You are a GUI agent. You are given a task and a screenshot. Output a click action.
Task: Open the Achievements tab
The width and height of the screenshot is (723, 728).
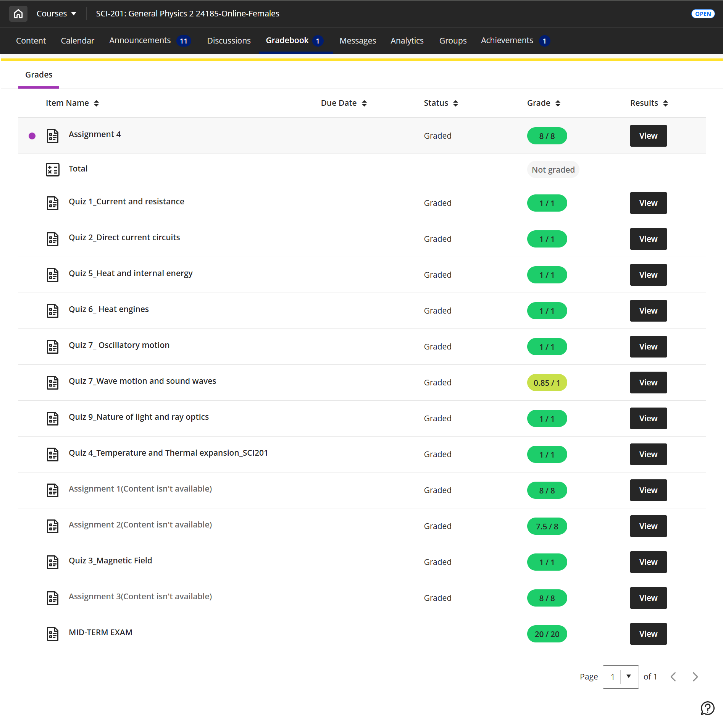pos(515,40)
